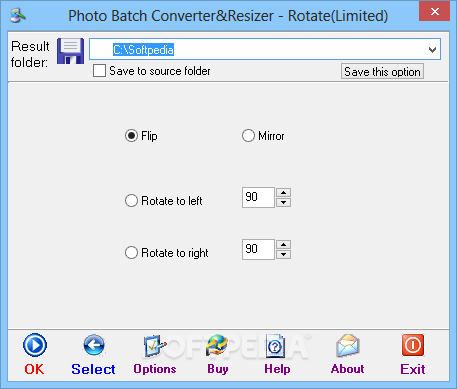Image resolution: width=457 pixels, height=389 pixels.
Task: Click the Select back-arrow icon
Action: 94,345
